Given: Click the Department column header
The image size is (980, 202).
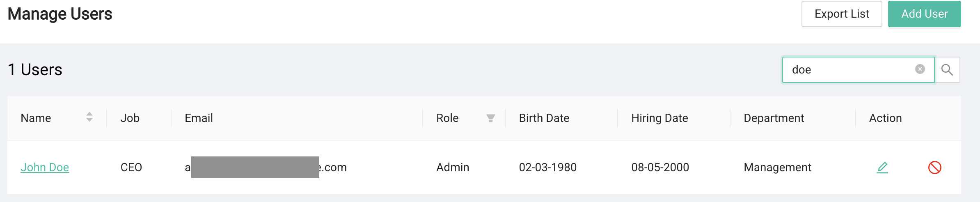Looking at the screenshot, I should coord(774,118).
